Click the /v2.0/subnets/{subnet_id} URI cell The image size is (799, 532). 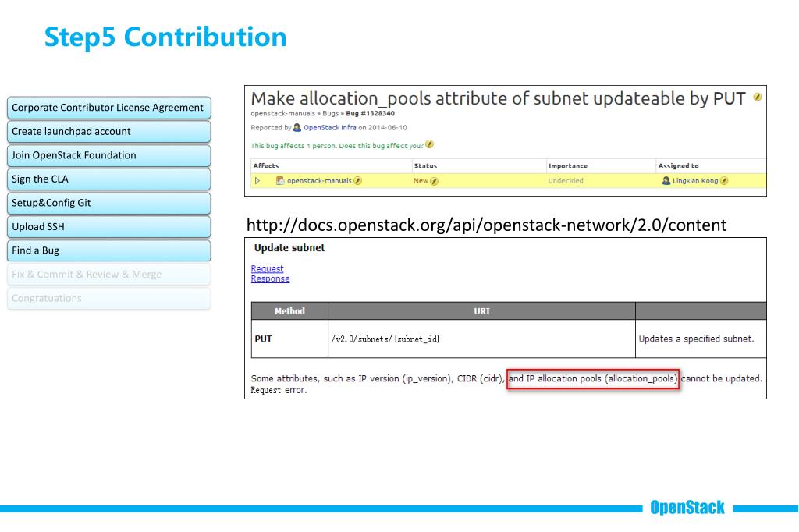pyautogui.click(x=481, y=339)
